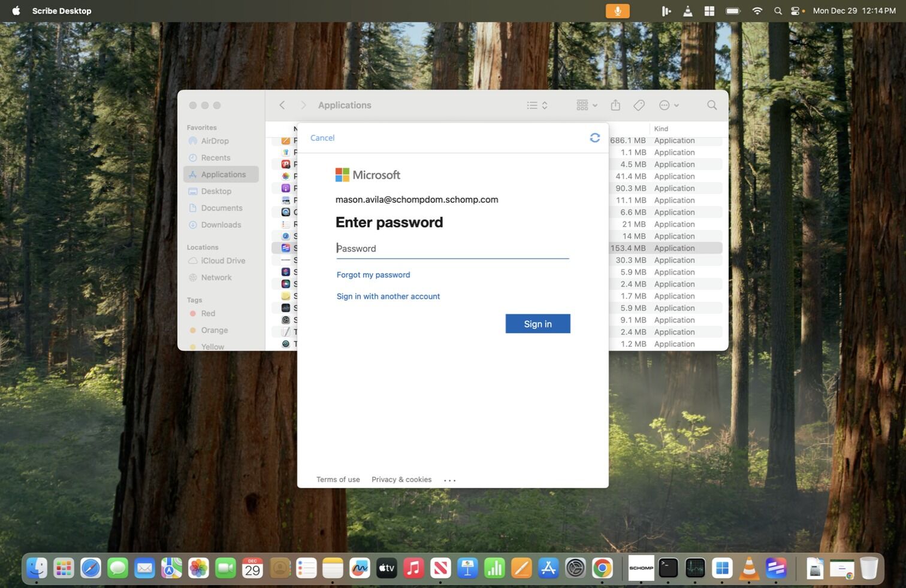This screenshot has height=588, width=906.
Task: Click Application kind in the 30.3 MB row
Action: [674, 260]
